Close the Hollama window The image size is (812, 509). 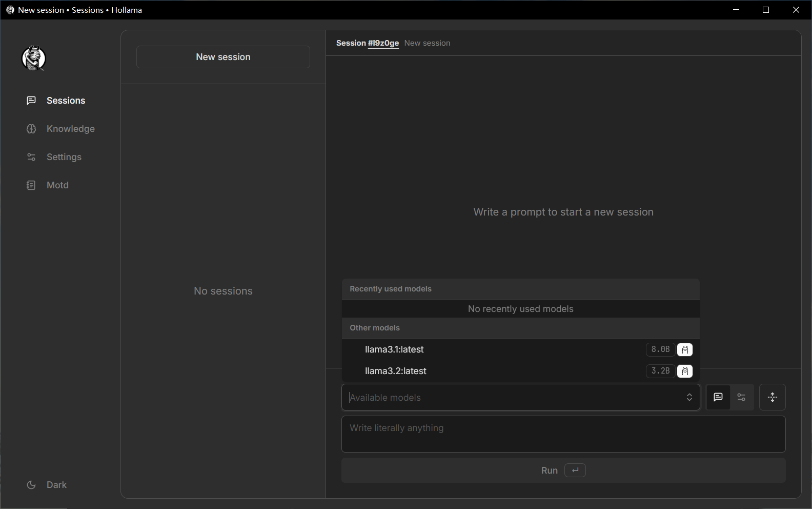pyautogui.click(x=796, y=10)
